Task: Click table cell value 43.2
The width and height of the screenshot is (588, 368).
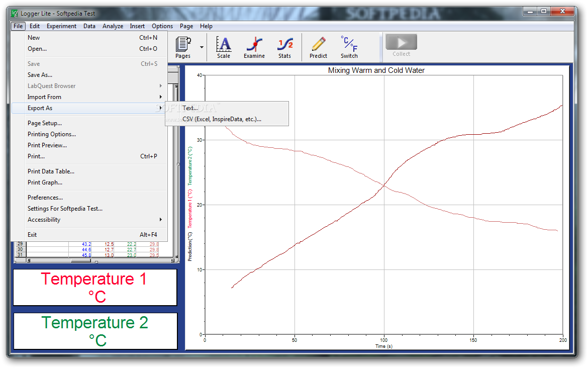Action: tap(86, 244)
